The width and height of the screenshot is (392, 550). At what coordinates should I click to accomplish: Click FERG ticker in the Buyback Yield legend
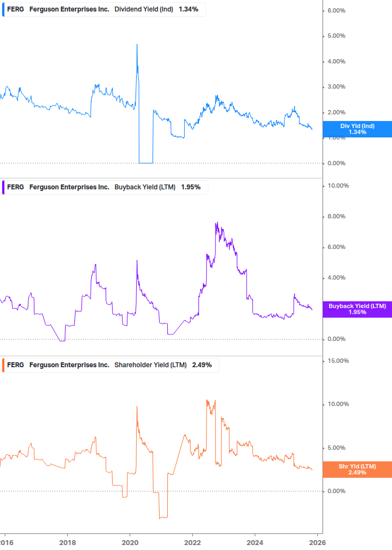click(x=15, y=187)
